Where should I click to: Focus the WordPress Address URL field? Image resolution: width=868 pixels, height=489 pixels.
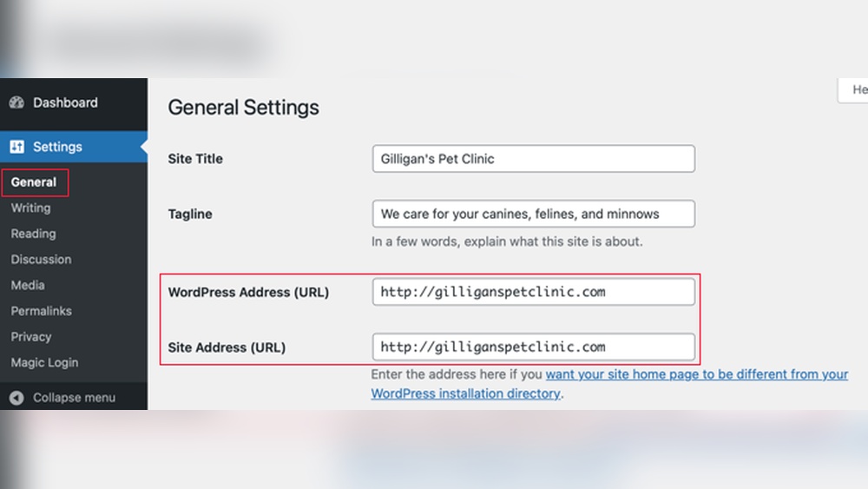coord(534,292)
